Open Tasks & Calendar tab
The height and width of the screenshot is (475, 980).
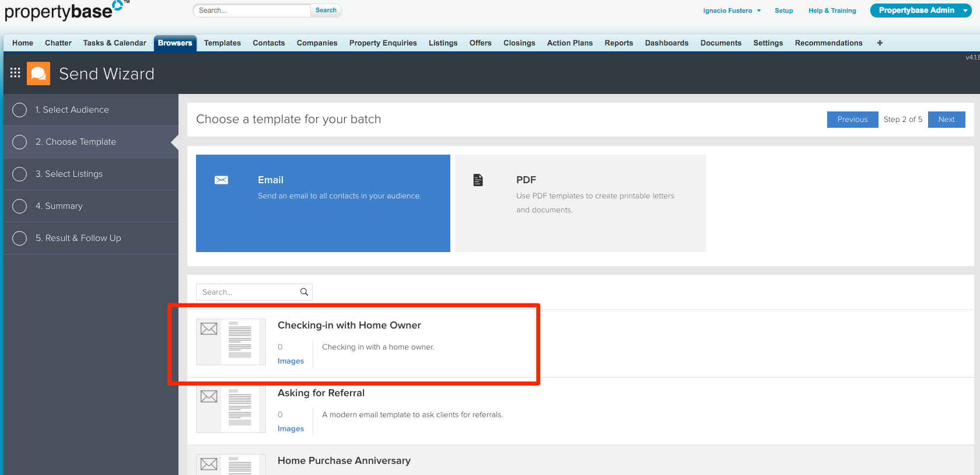click(114, 43)
